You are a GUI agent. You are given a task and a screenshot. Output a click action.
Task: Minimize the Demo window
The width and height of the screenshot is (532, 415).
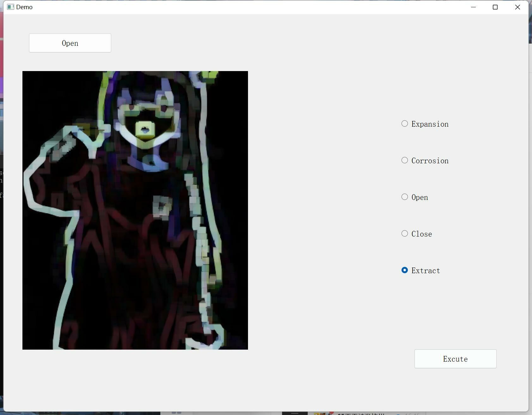click(x=473, y=7)
